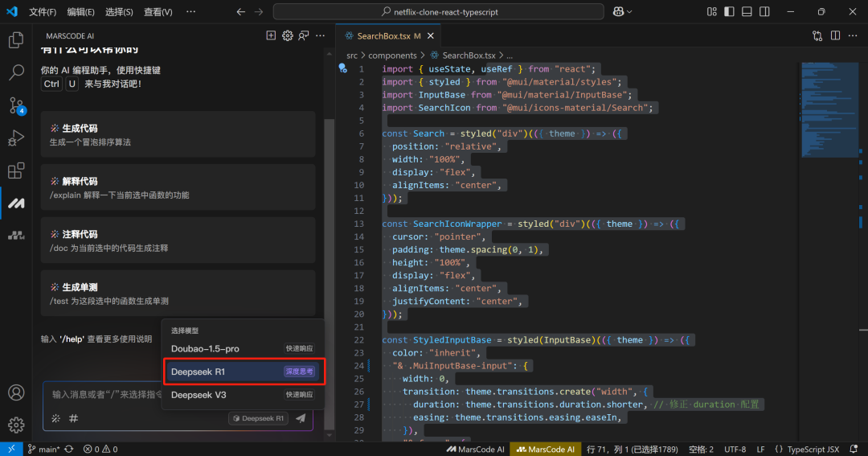This screenshot has height=456, width=868.
Task: Open the Extensions view
Action: pos(15,170)
